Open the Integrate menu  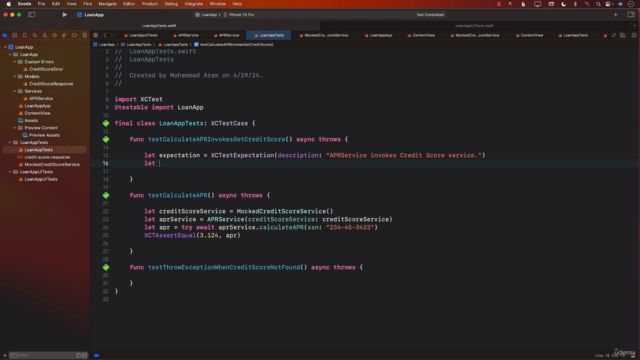click(x=193, y=4)
